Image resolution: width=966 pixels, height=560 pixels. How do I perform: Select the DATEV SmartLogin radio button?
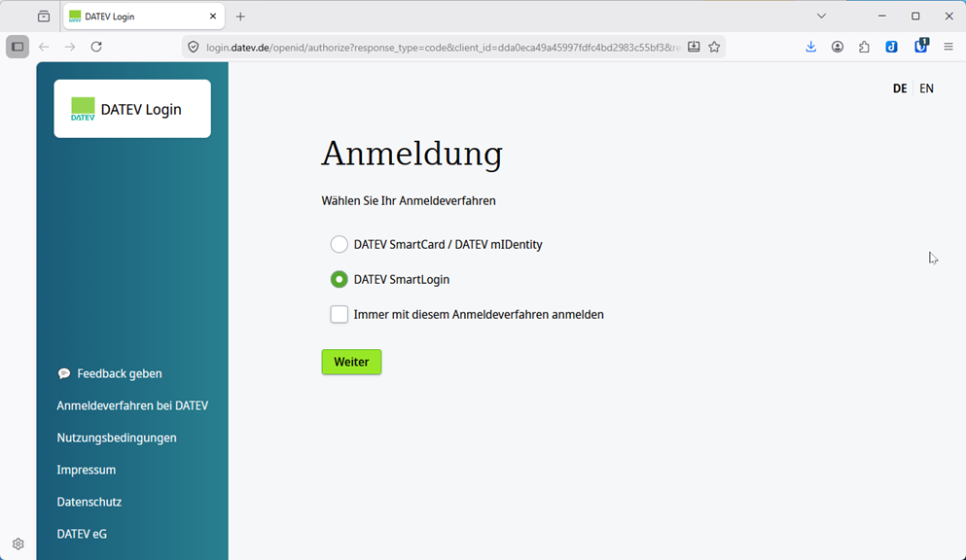pyautogui.click(x=339, y=279)
